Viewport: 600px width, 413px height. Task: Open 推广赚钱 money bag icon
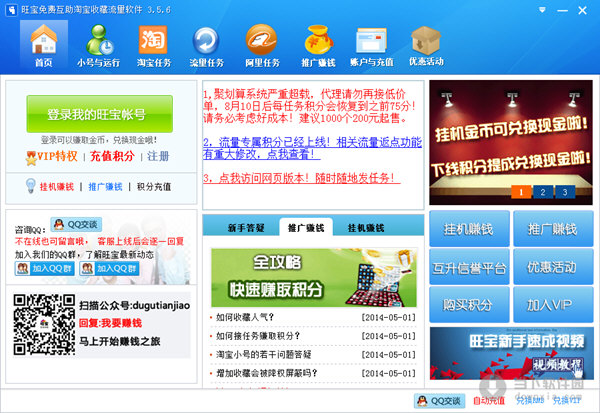coord(318,46)
